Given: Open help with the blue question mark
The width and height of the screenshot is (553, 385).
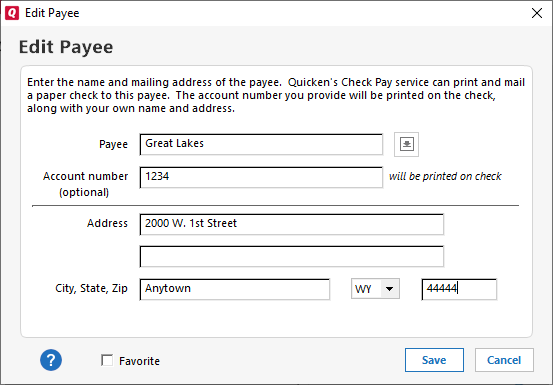Looking at the screenshot, I should [x=51, y=360].
